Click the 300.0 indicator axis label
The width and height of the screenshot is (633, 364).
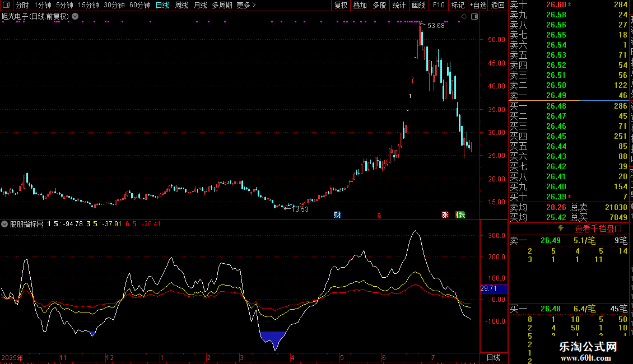496,235
